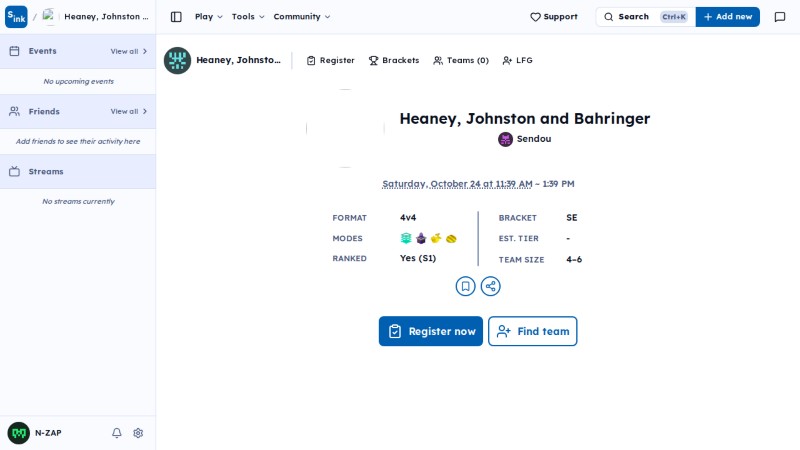Viewport: 800px width, 450px height.
Task: Click the Clam Blitz mode icon
Action: pos(451,238)
